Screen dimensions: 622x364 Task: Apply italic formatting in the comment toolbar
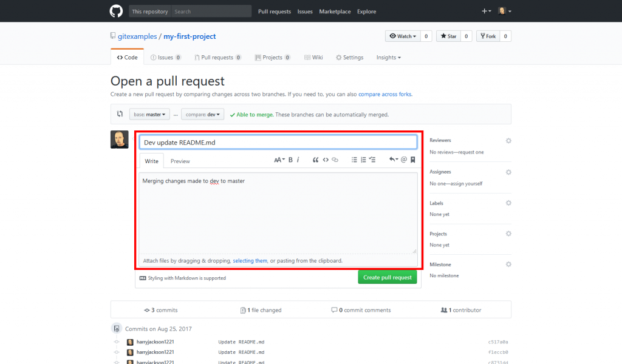coord(298,160)
